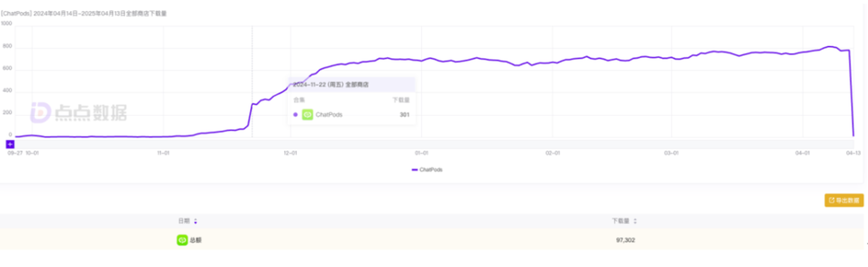
Task: Sort the table by the 下载量 column arrows
Action: coord(635,221)
